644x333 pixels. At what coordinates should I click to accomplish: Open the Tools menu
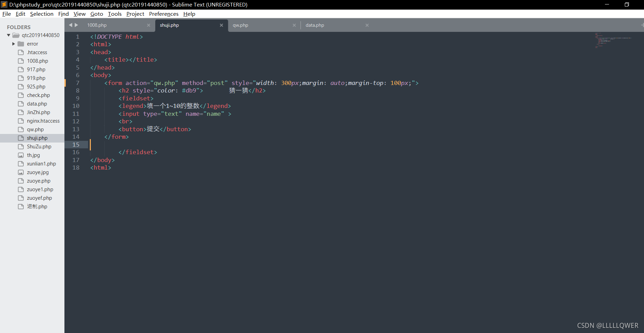115,14
